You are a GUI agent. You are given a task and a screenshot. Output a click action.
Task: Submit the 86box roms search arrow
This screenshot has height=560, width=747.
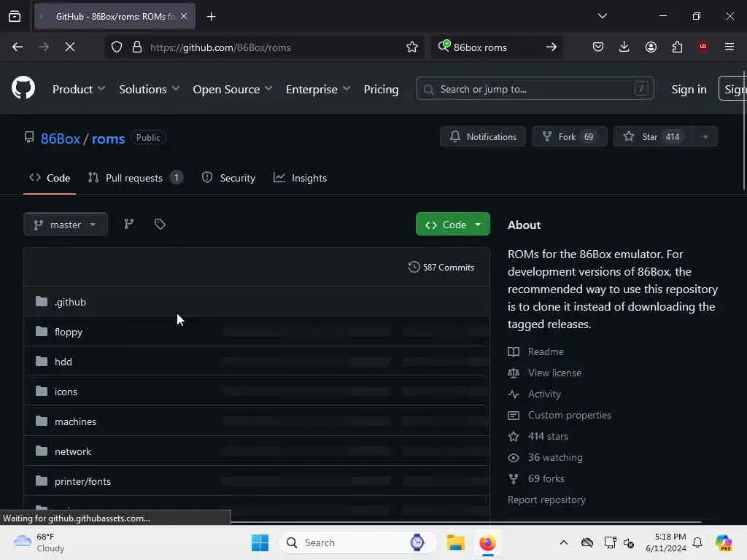551,47
